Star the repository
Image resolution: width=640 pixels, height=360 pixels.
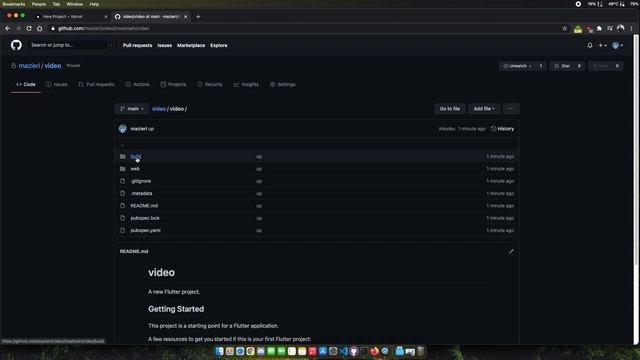click(x=562, y=66)
